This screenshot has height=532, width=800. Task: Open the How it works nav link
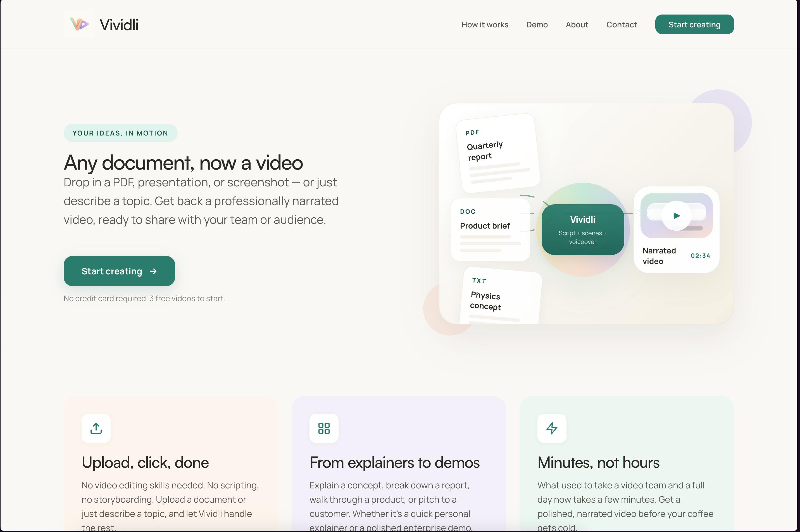point(485,24)
